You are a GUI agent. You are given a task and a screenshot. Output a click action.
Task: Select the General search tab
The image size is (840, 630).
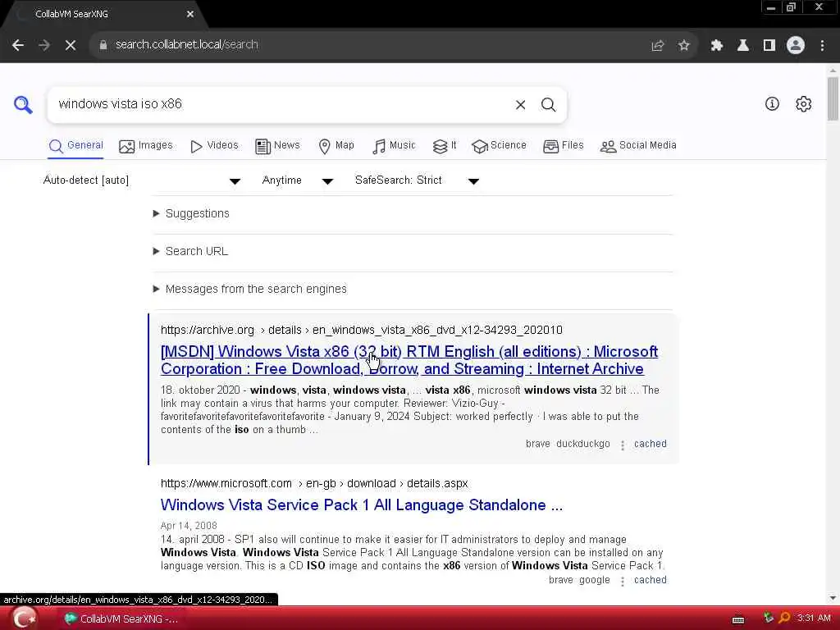[x=75, y=146]
